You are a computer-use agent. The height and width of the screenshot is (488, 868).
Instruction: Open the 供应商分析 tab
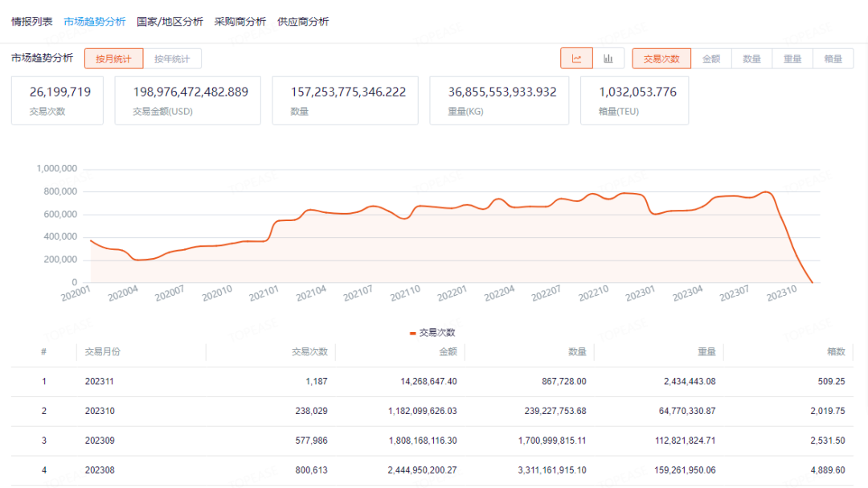point(303,22)
